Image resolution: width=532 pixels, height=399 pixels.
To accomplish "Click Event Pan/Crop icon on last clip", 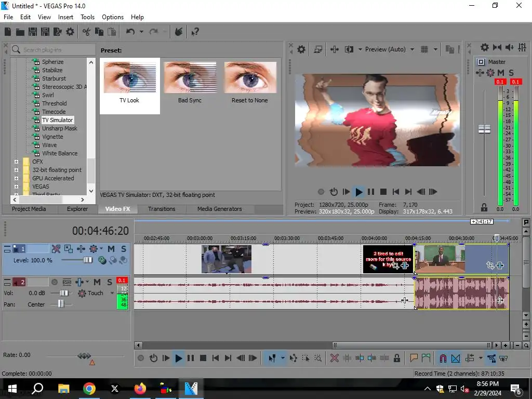I will (x=490, y=265).
